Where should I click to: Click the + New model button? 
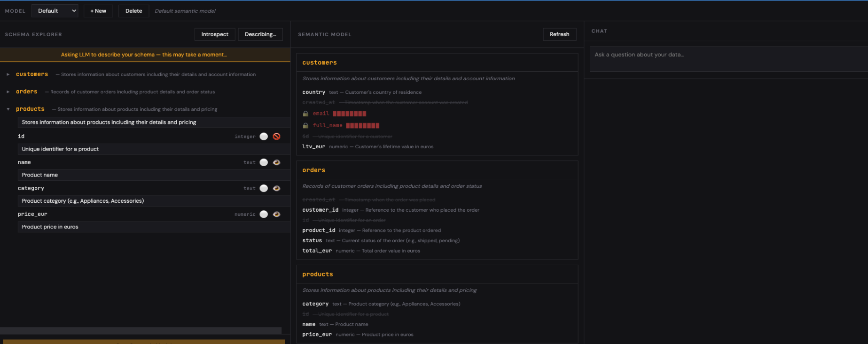click(x=98, y=11)
